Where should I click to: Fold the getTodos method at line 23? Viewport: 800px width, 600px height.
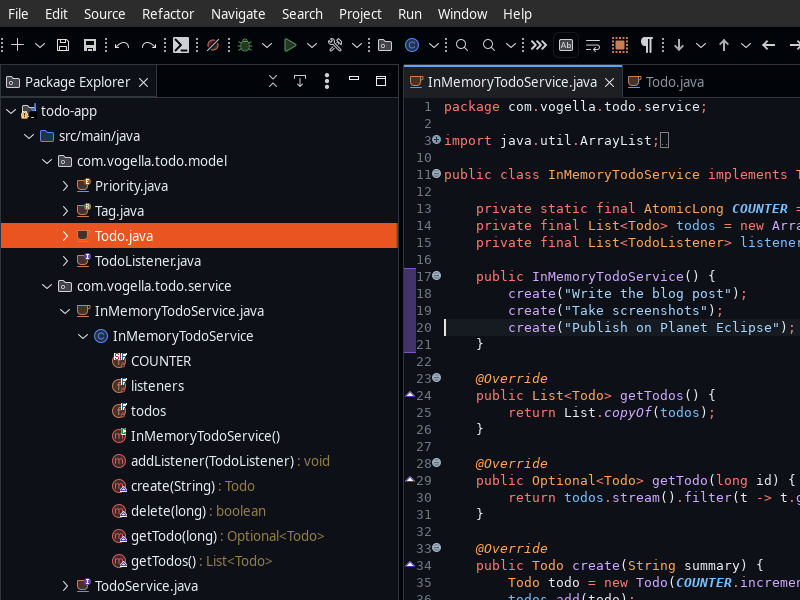(x=436, y=378)
